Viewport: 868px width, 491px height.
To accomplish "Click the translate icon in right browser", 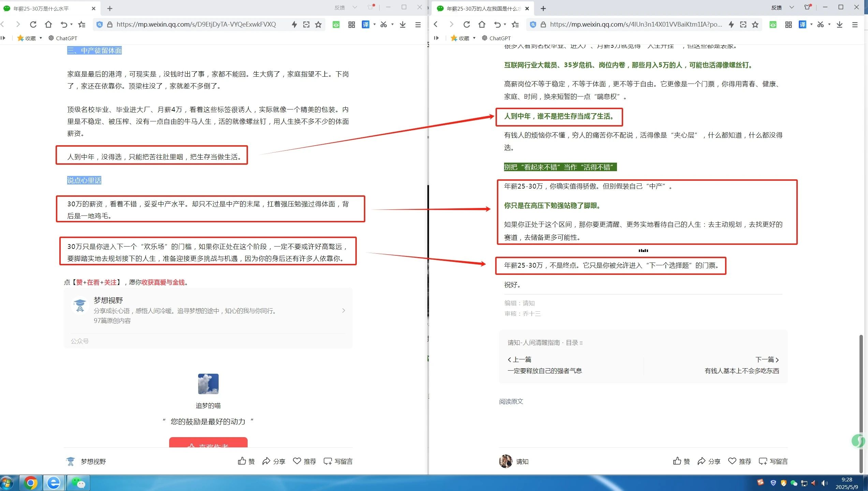I will pos(803,25).
